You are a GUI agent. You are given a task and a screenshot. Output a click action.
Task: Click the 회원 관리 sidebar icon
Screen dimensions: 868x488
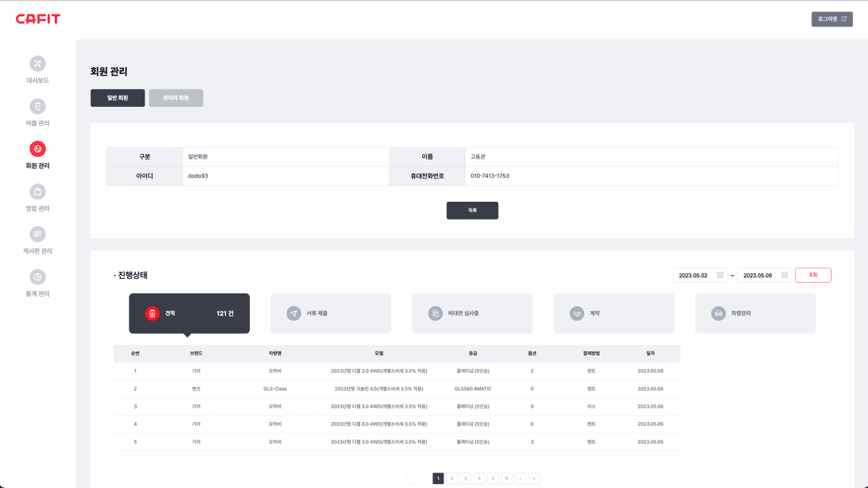pos(37,150)
